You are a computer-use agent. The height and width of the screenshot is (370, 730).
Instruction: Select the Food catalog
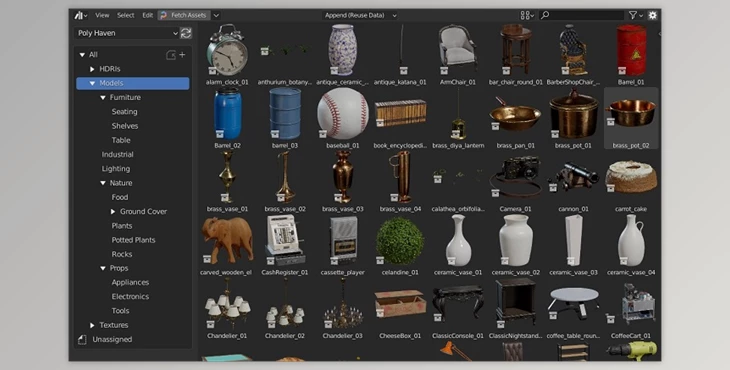(120, 197)
